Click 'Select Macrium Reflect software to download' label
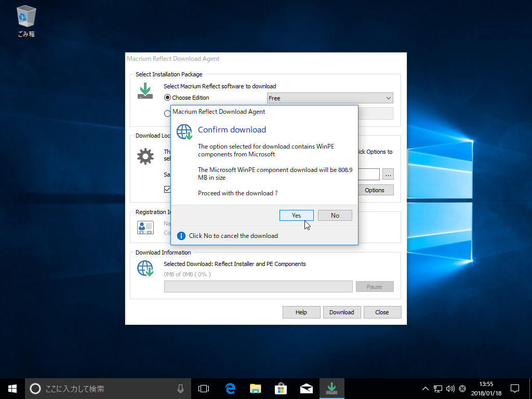Viewport: 532px width, 399px height. pyautogui.click(x=220, y=86)
